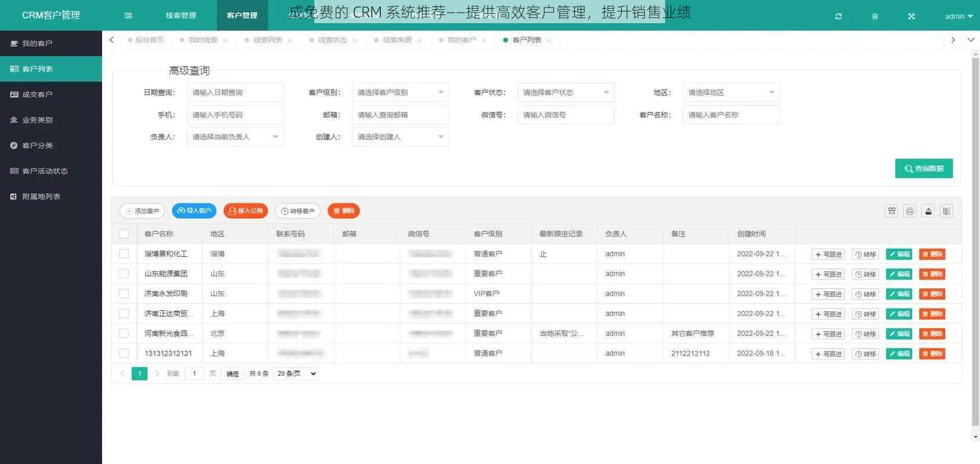Screen dimensions: 980x464
Task: Open the 创建人 dropdown
Action: click(400, 137)
